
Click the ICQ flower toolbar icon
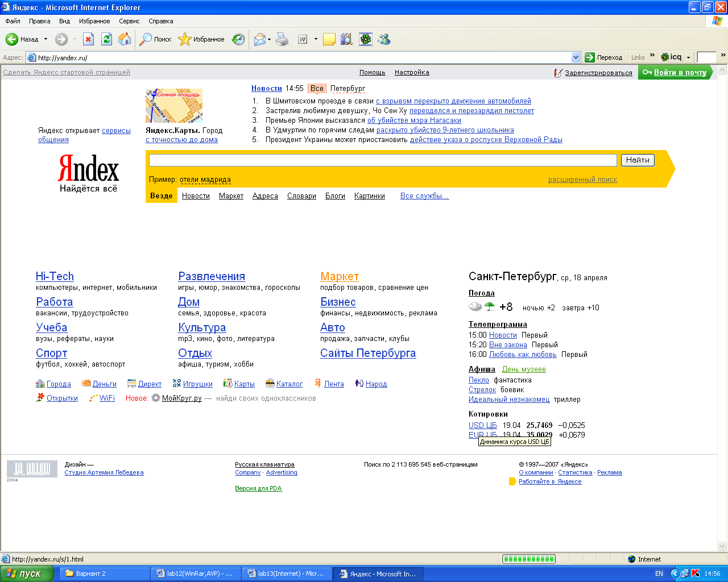click(x=366, y=39)
